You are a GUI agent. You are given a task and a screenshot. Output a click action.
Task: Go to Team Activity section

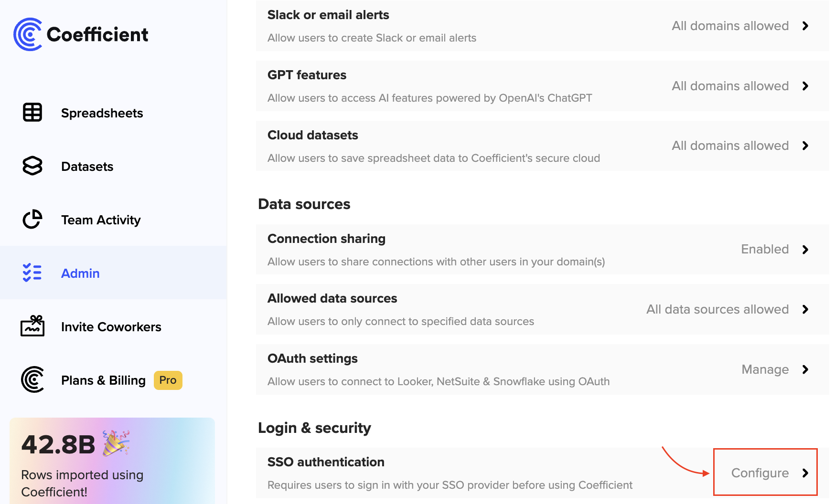coord(101,220)
